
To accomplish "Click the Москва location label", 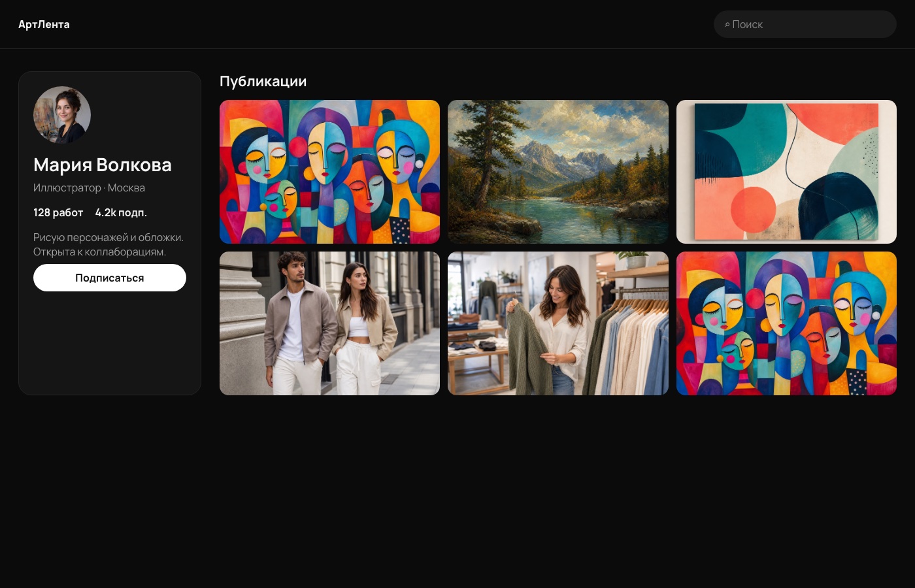I will pos(126,188).
